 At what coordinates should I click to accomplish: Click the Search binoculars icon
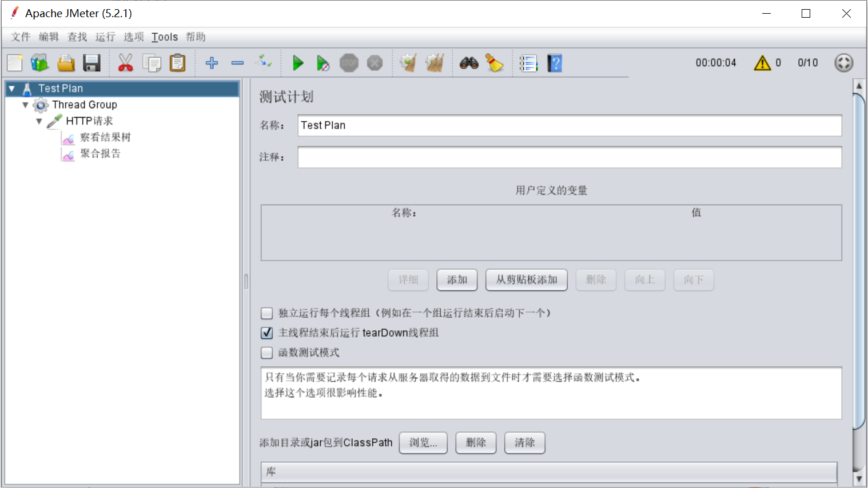coord(469,63)
